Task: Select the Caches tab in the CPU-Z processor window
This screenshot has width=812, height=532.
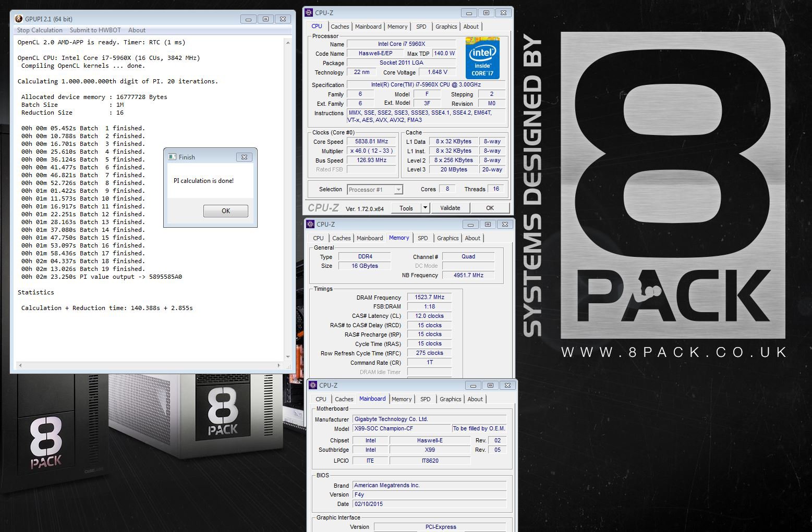Action: click(340, 27)
